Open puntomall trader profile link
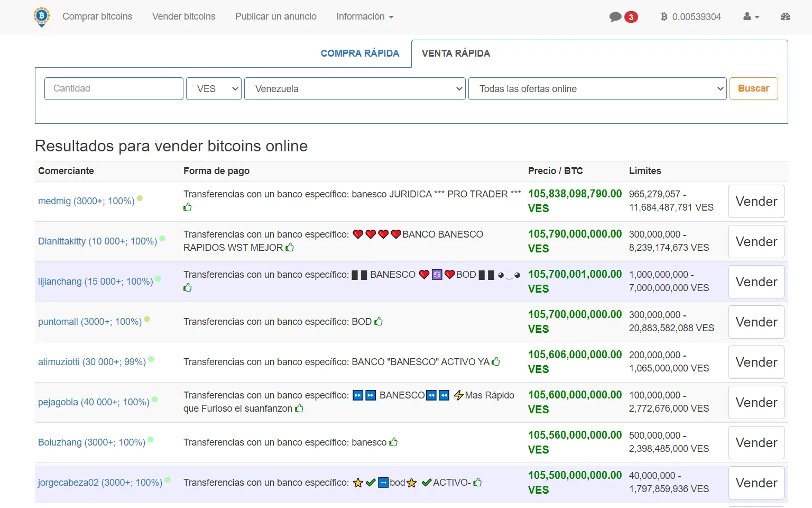The width and height of the screenshot is (812, 508). [x=90, y=322]
